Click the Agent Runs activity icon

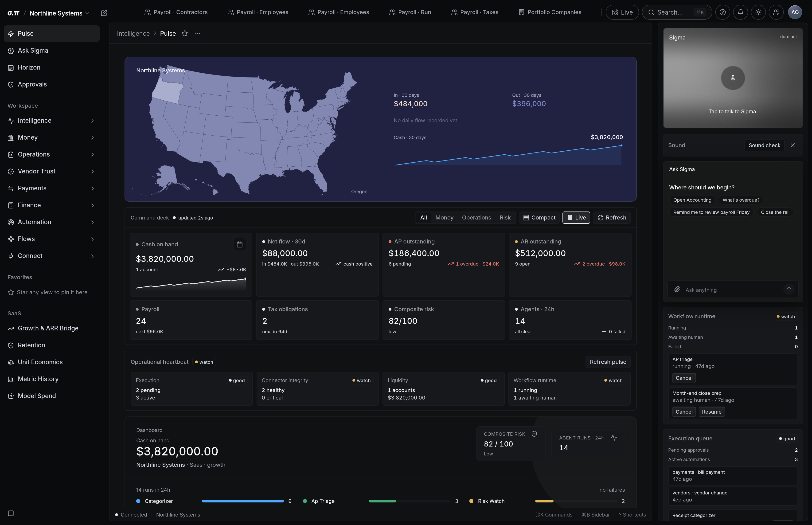[614, 437]
